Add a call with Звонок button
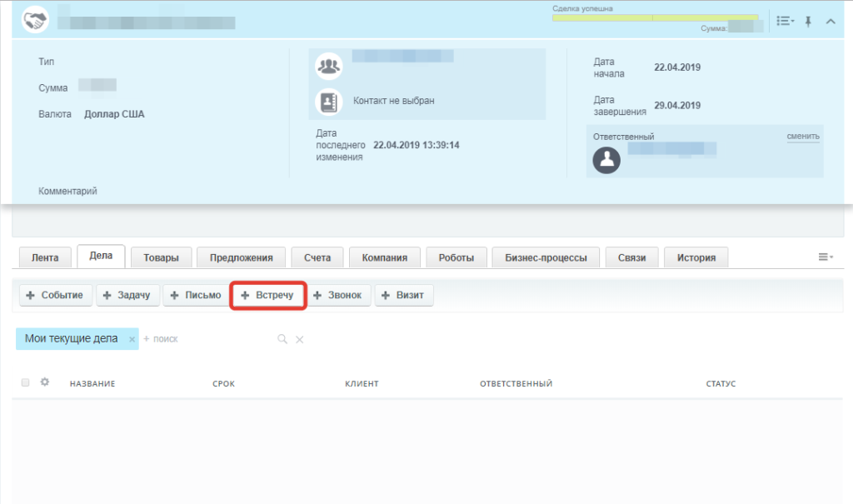 (338, 295)
